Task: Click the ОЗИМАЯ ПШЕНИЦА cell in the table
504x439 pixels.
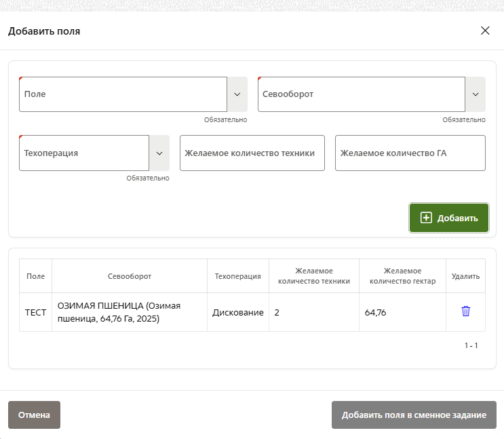Action: click(129, 312)
